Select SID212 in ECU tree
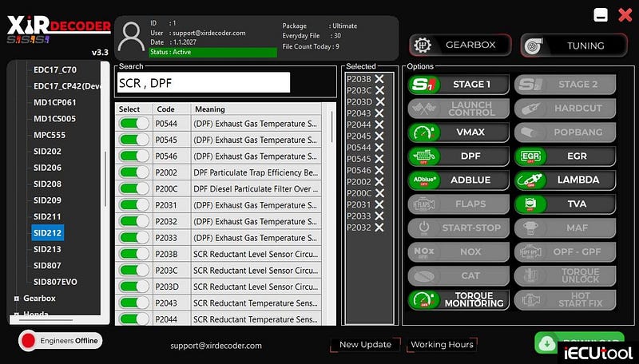Screen dimensions: 639x364 coord(47,233)
